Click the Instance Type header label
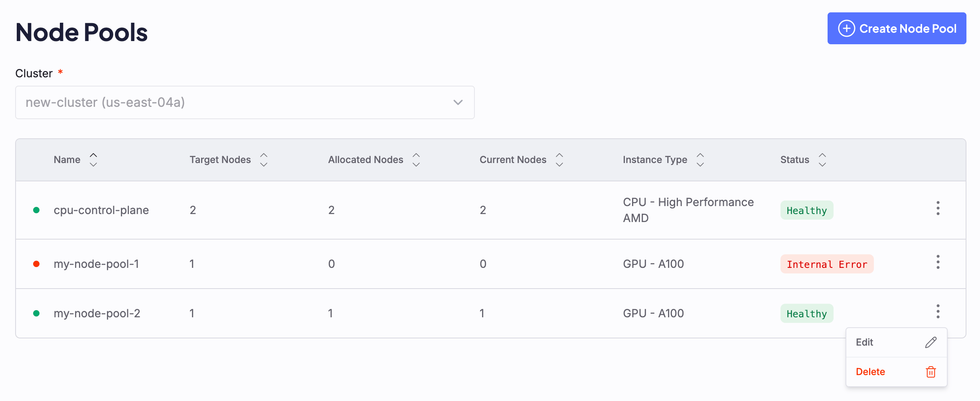This screenshot has height=401, width=980. click(655, 160)
